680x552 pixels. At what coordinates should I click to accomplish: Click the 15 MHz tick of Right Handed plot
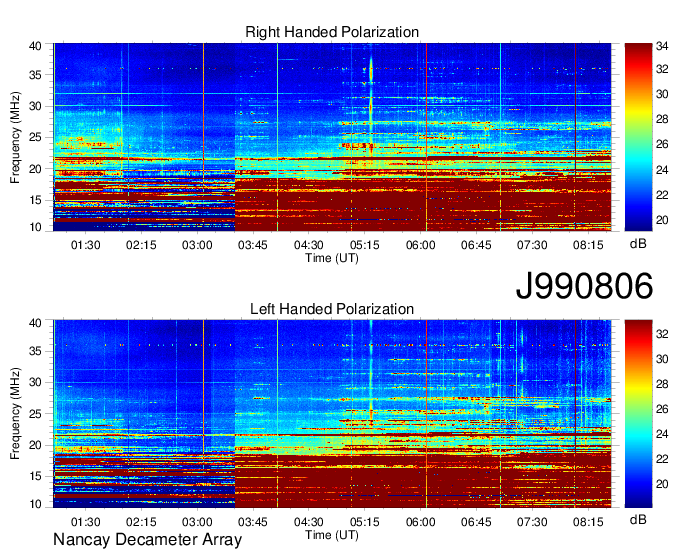[x=35, y=200]
